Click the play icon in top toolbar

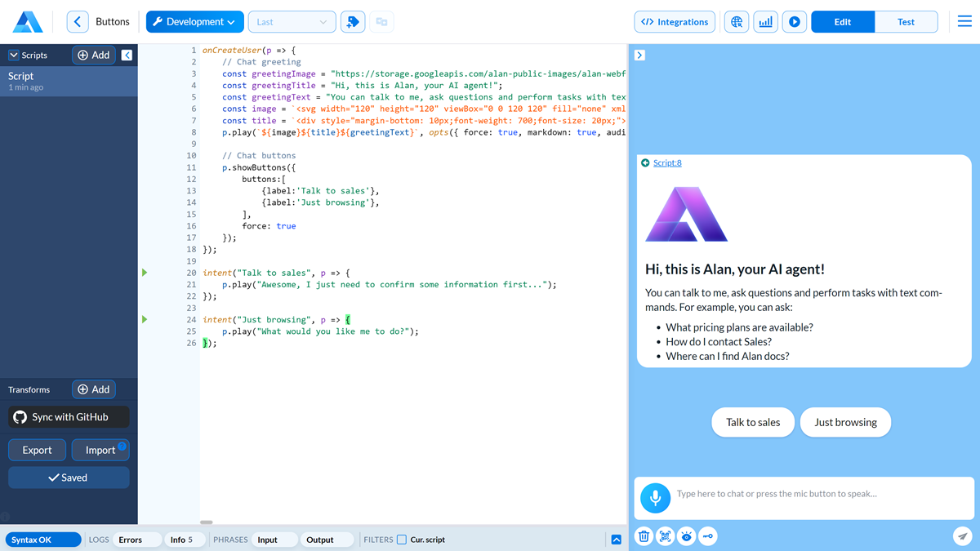pyautogui.click(x=794, y=22)
